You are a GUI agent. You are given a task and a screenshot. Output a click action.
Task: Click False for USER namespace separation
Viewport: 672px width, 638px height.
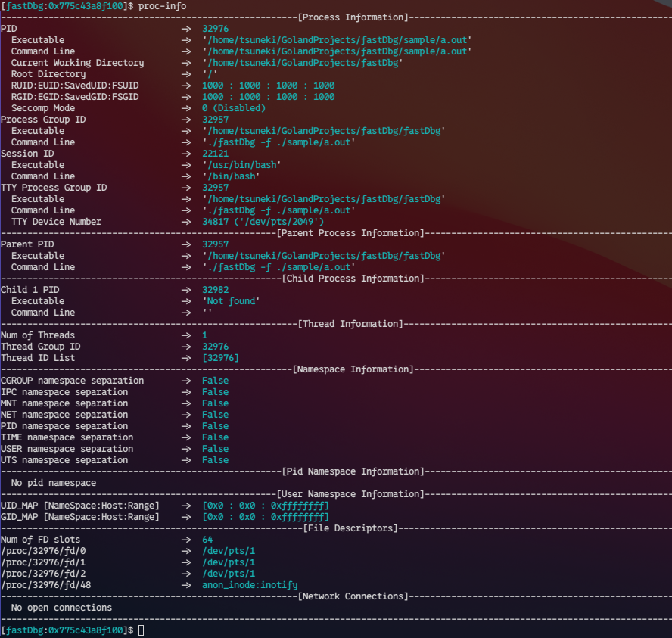click(215, 449)
